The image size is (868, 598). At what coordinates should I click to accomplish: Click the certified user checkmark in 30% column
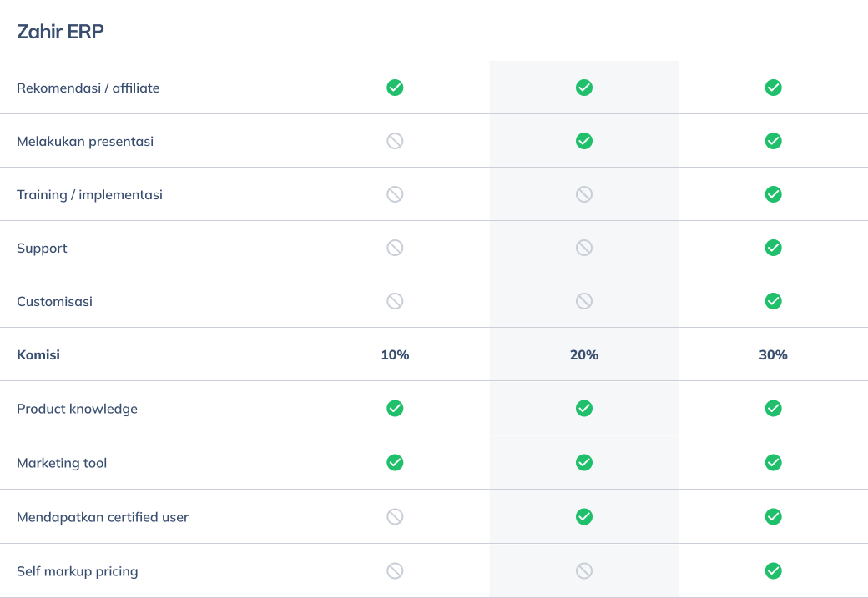click(774, 516)
